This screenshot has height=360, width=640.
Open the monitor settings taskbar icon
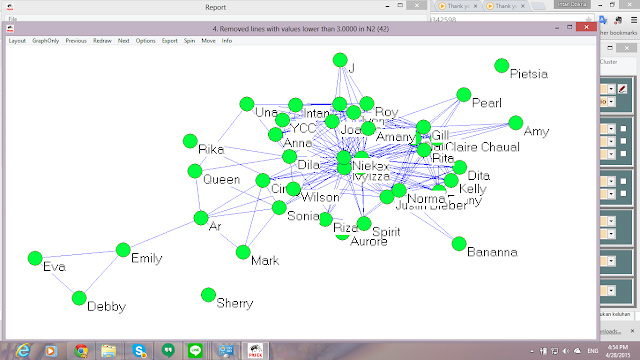pos(226,351)
